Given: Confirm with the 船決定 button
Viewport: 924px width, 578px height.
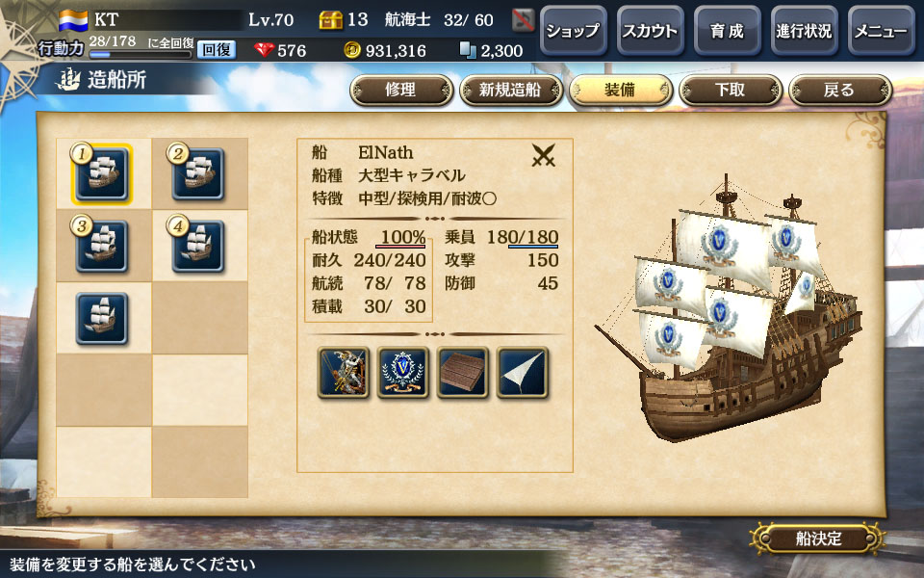Looking at the screenshot, I should click(818, 539).
